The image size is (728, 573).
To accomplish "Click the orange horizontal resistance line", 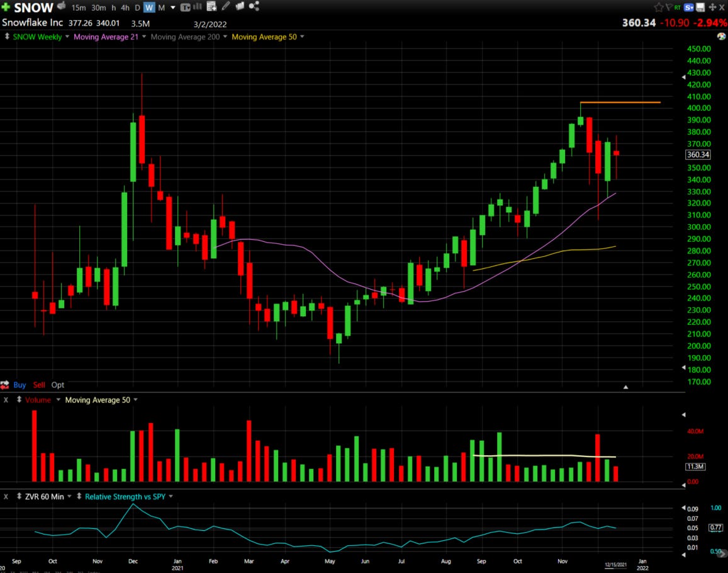I will 620,102.
